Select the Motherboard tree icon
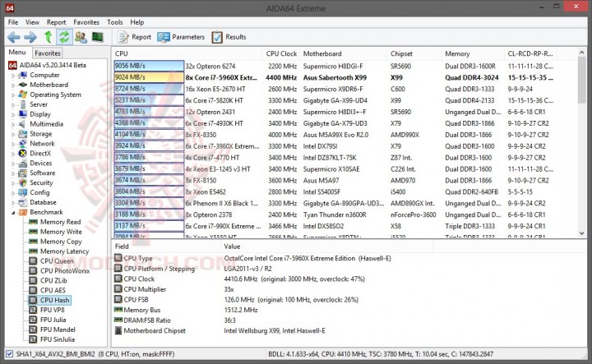592x364 pixels. [x=23, y=85]
